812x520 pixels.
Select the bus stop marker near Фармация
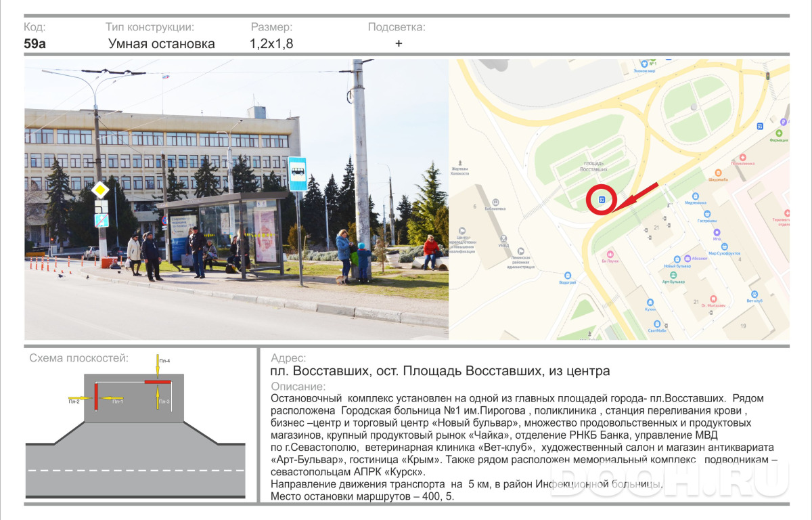tap(760, 127)
